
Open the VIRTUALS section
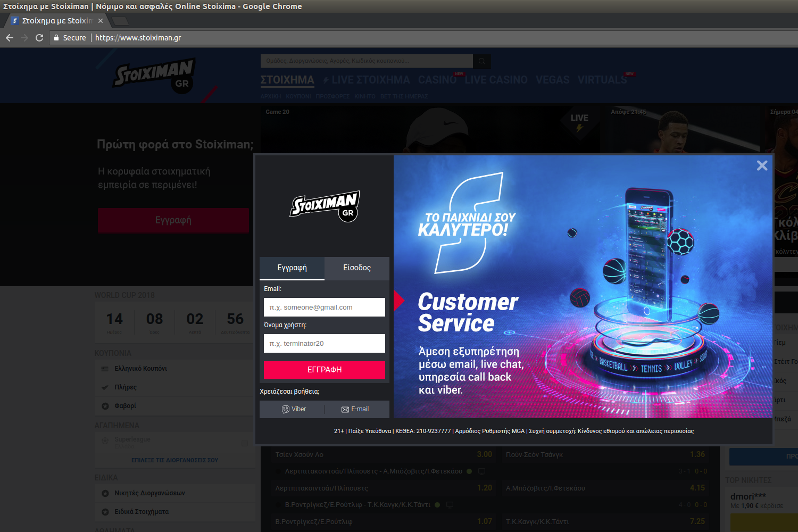point(602,80)
